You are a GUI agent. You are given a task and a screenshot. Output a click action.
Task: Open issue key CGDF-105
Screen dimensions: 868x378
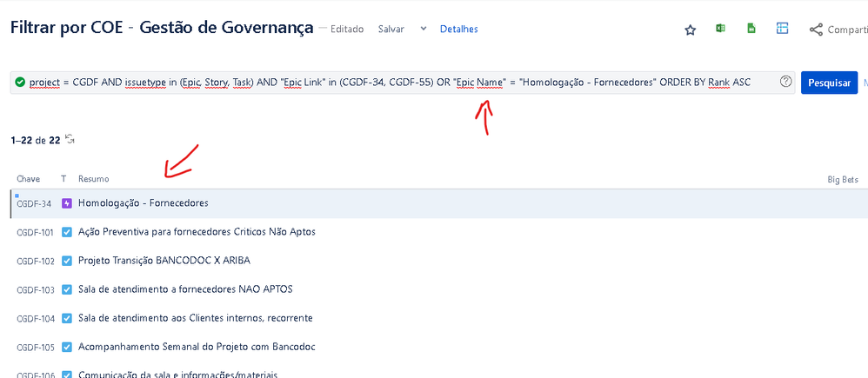[x=36, y=348]
